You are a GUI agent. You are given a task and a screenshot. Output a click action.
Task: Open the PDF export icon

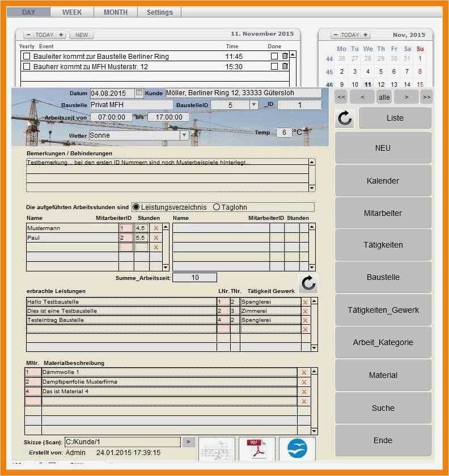257,449
